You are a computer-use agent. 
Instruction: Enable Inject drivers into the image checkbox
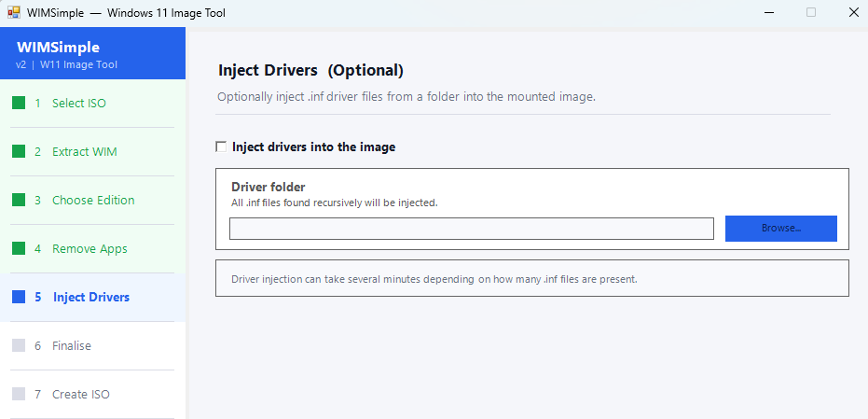point(221,147)
